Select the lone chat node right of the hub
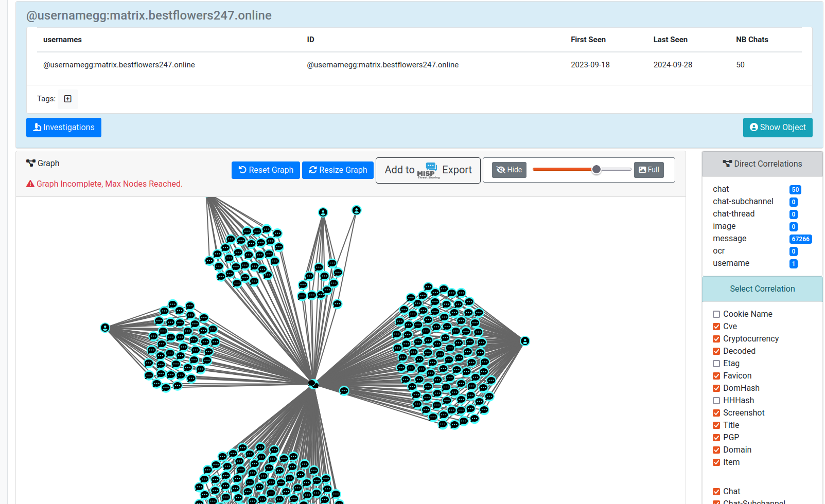This screenshot has height=504, width=825. click(344, 391)
